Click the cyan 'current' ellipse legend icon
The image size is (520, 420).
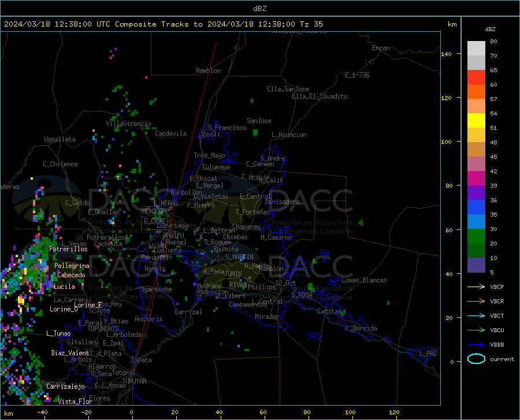476,359
